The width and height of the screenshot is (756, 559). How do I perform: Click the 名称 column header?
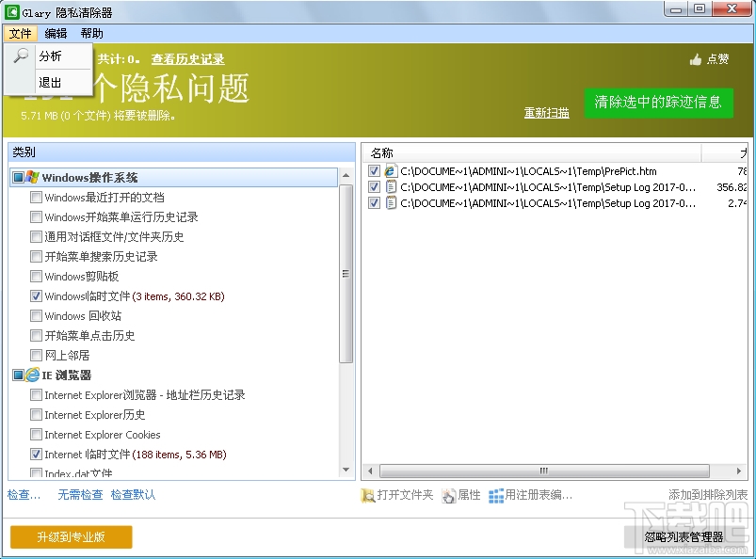(x=532, y=153)
